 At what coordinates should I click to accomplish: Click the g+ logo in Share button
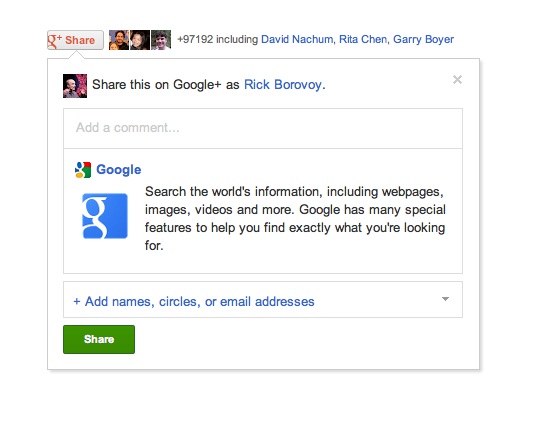point(55,40)
